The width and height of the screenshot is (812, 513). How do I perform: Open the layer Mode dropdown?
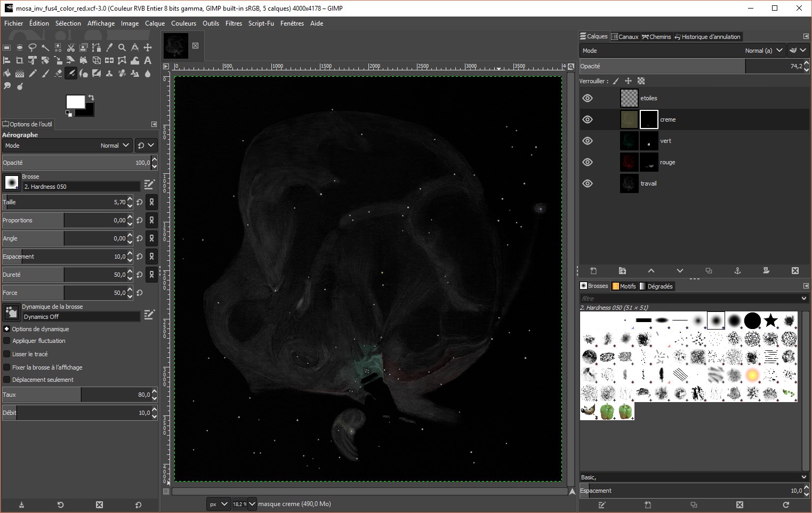coord(763,51)
